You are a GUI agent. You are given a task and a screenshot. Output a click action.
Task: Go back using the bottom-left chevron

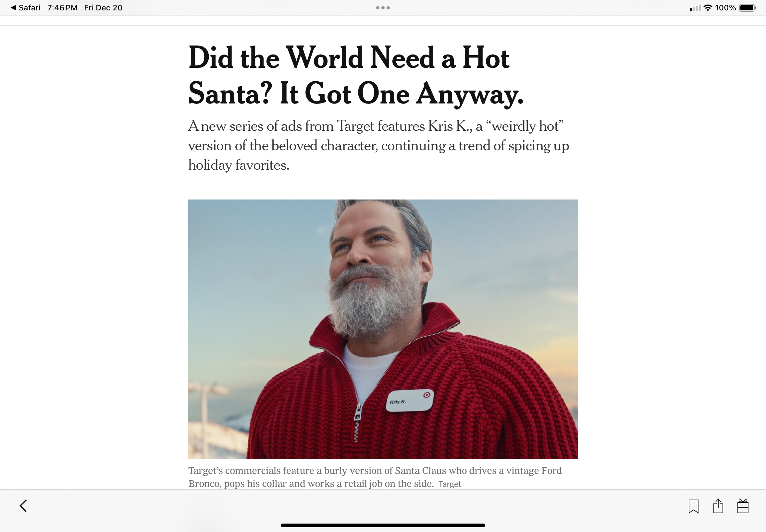[x=23, y=506]
